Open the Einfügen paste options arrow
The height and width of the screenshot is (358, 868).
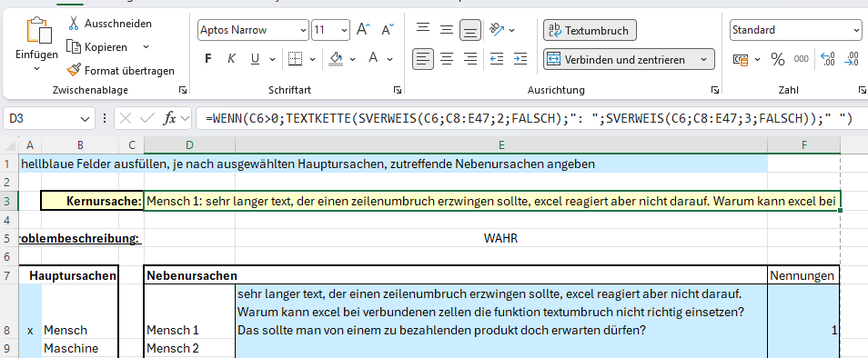36,68
